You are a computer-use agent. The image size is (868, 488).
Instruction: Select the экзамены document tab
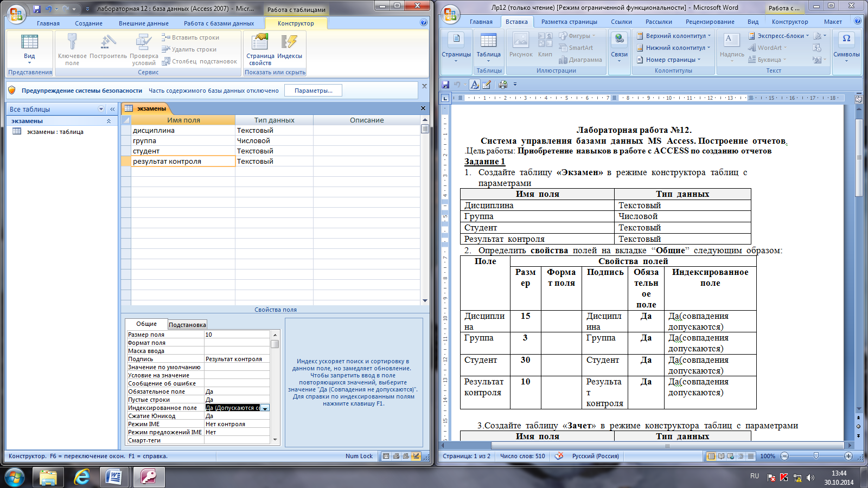click(145, 108)
